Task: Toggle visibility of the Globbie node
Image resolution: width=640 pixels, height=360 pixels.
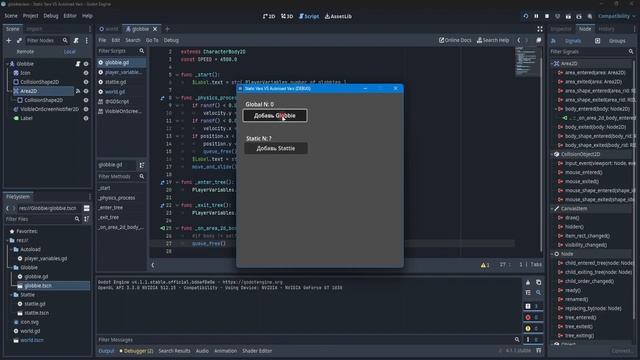Action: click(x=86, y=64)
